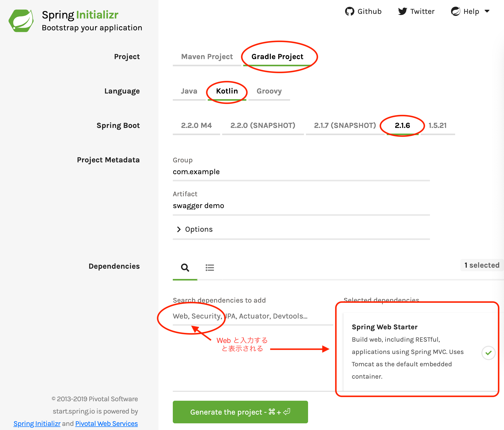
Task: Open the Spring Initializr footer link
Action: tap(37, 424)
